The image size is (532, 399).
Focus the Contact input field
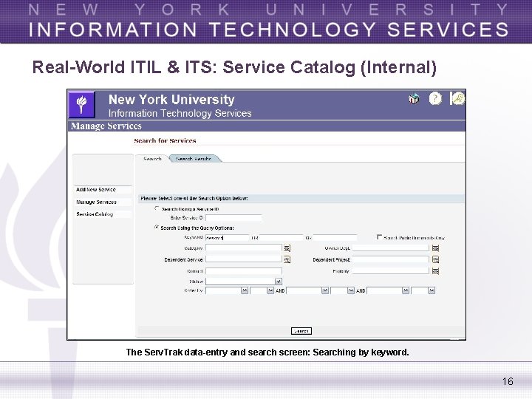coord(244,271)
